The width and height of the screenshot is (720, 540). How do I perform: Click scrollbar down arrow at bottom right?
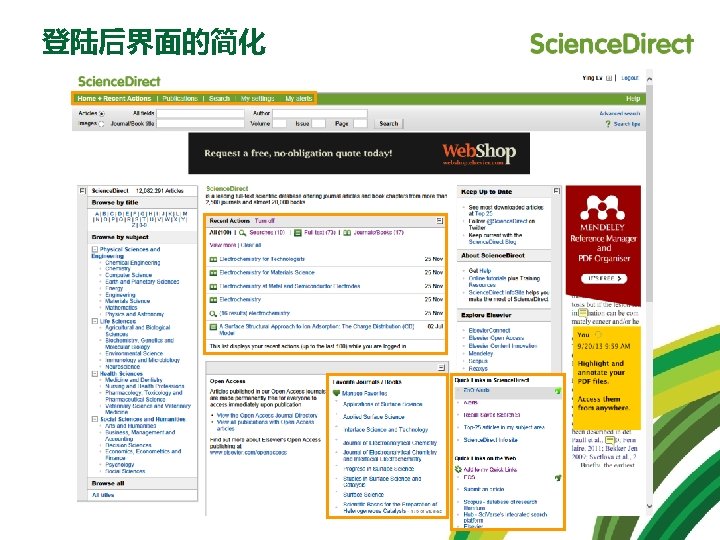pyautogui.click(x=649, y=506)
